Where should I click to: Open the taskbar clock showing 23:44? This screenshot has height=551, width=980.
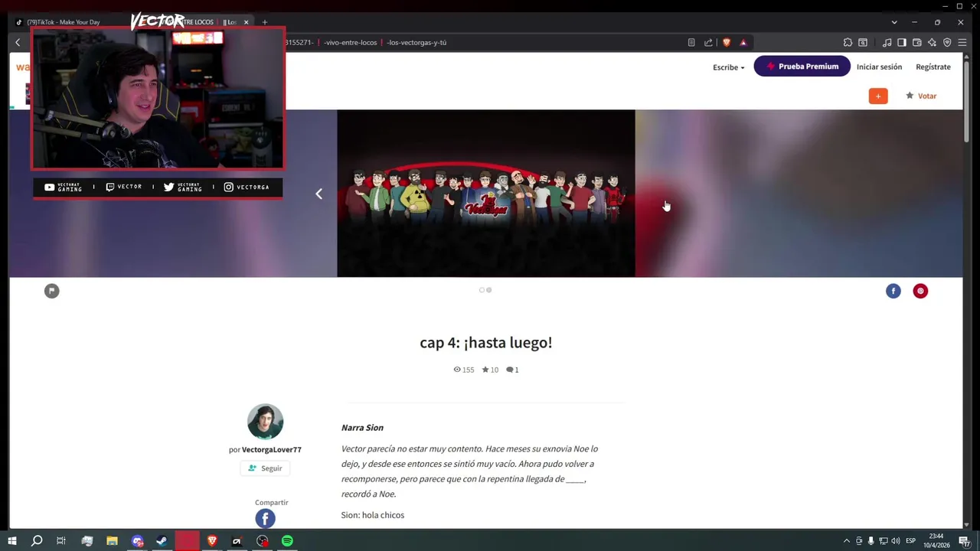click(936, 541)
